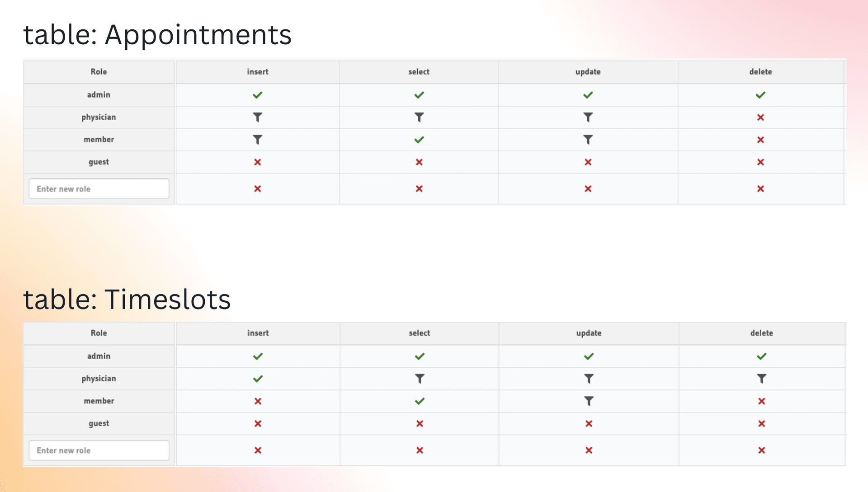Toggle admin insert checkmark in Appointments table
Image resolution: width=868 pixels, height=492 pixels.
pos(258,95)
